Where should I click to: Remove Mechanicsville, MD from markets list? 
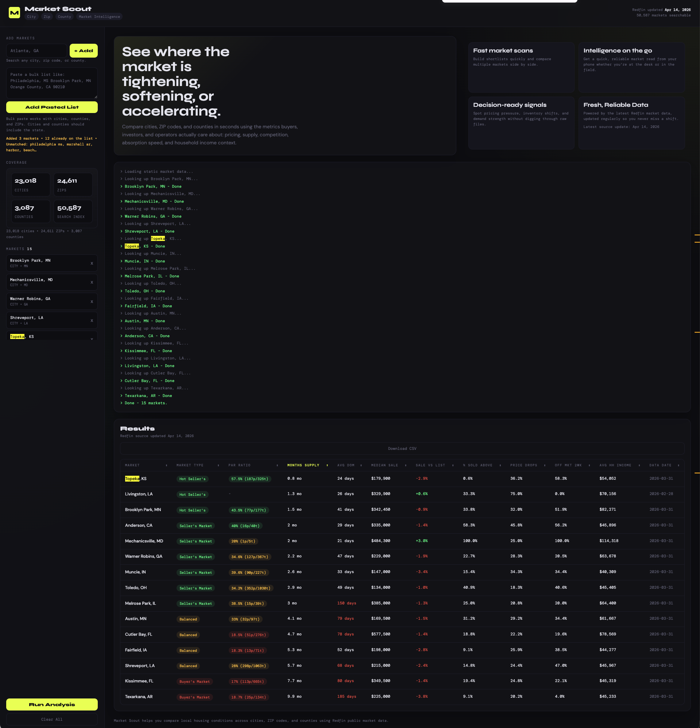point(92,282)
